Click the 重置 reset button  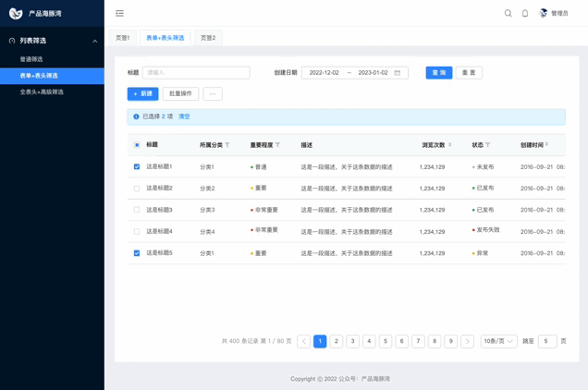469,73
